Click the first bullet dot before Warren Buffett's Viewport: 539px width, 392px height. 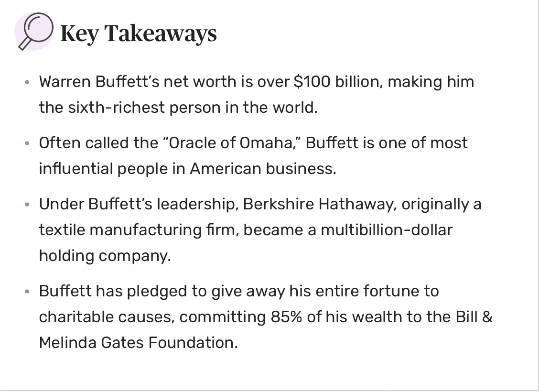click(x=28, y=82)
